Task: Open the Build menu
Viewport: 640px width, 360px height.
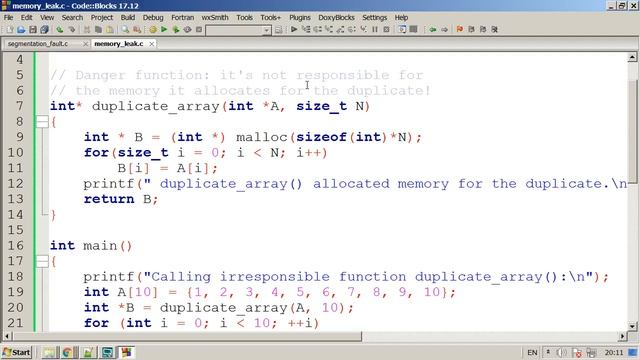Action: (128, 18)
